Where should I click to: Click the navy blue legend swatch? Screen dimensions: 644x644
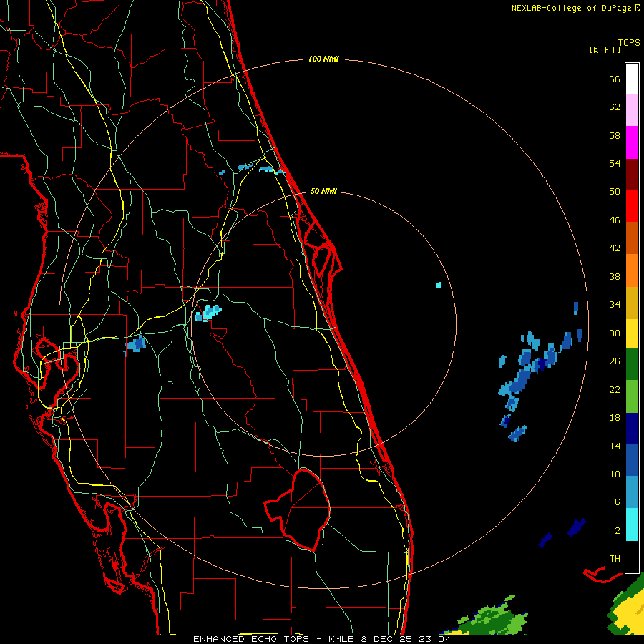tap(632, 429)
